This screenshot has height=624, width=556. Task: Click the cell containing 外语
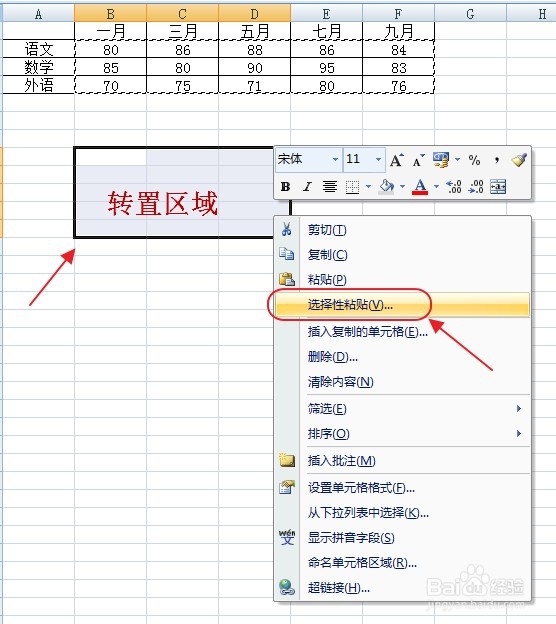click(x=38, y=85)
